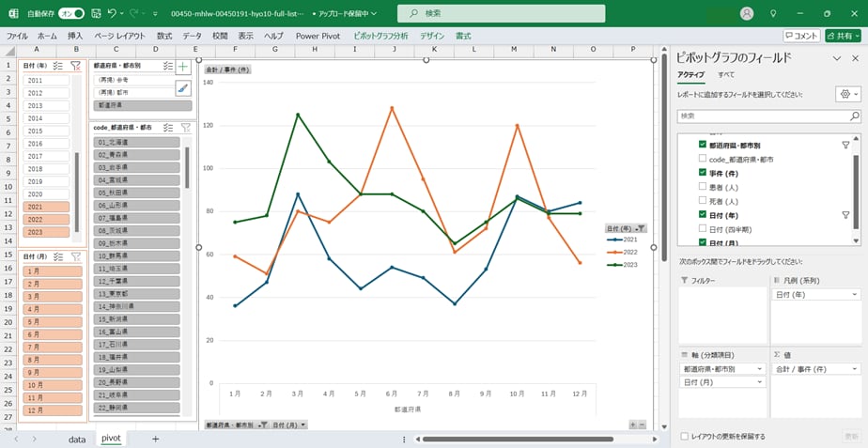
Task: Open the 日付 (月) axis field button on chart
Action: pyautogui.click(x=289, y=425)
